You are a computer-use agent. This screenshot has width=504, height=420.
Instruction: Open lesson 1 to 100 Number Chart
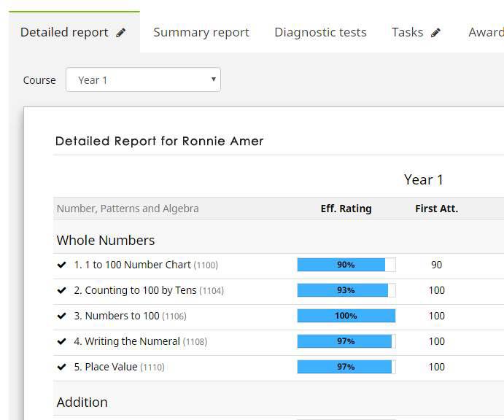click(133, 265)
